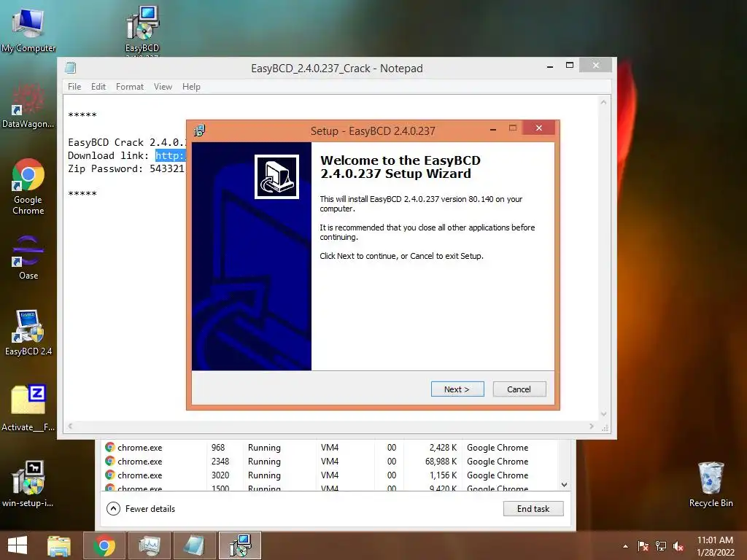This screenshot has width=747, height=560.
Task: Collapse Task Manager with Fewer details
Action: 141,508
